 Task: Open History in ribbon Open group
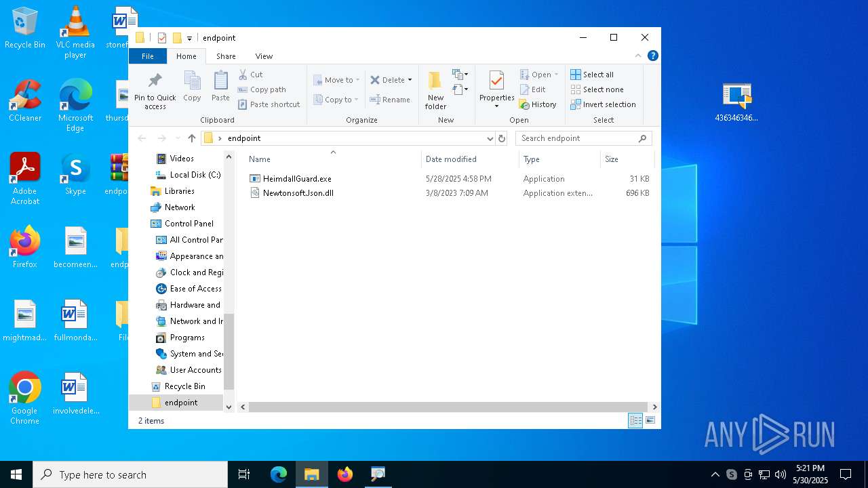coord(538,104)
